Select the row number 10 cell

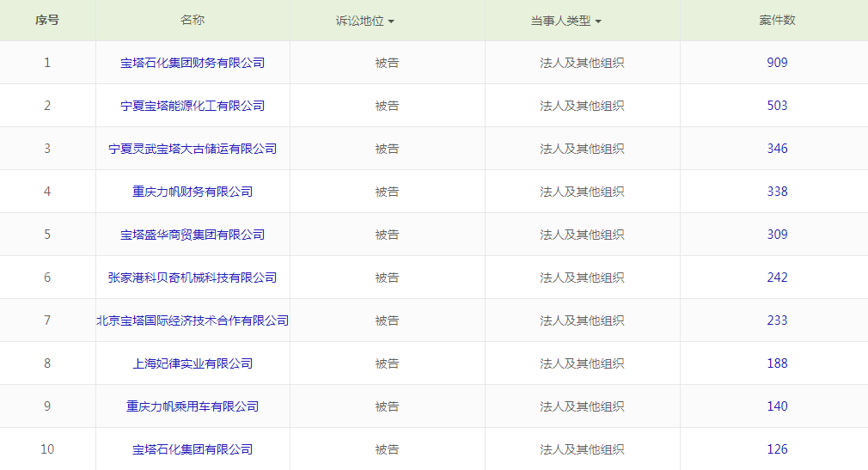pyautogui.click(x=47, y=449)
